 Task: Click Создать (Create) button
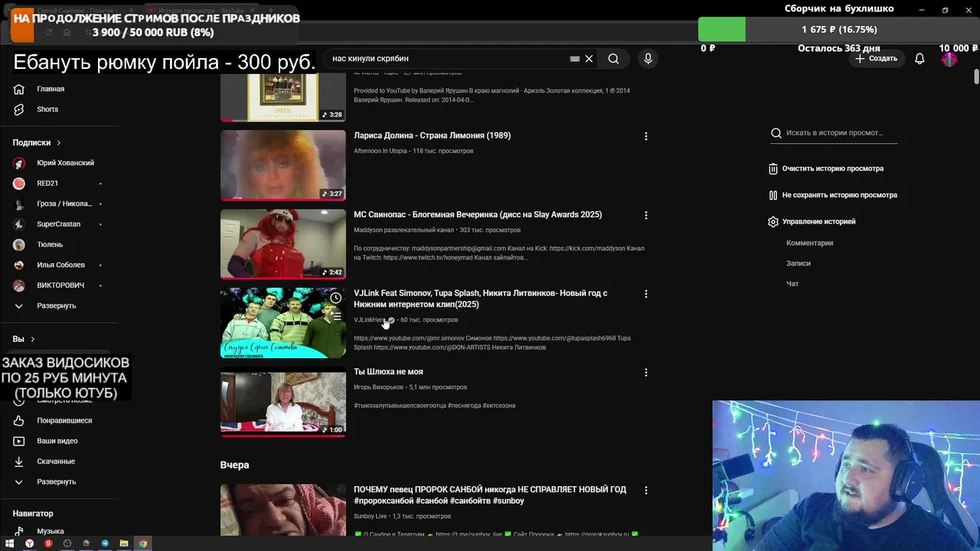click(877, 59)
